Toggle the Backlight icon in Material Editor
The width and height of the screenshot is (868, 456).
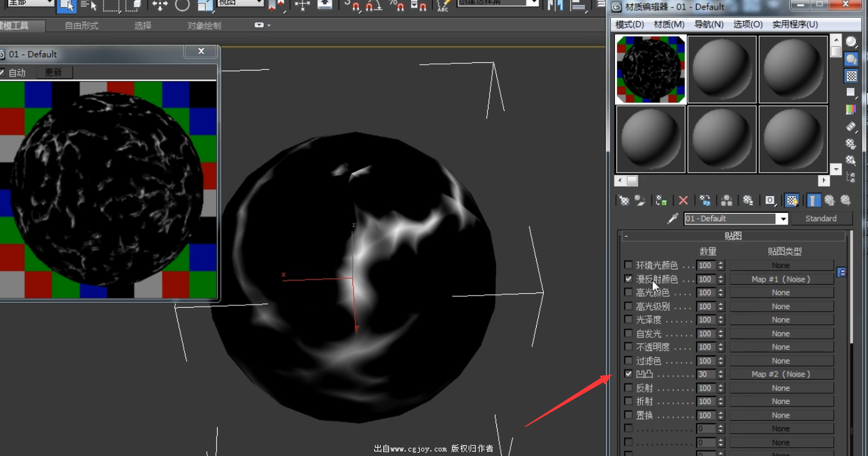851,60
